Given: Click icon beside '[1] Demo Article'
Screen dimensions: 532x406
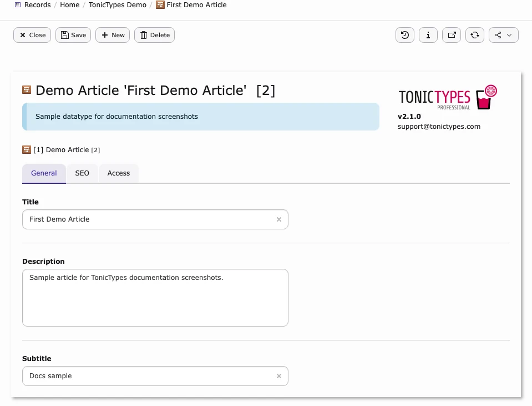Looking at the screenshot, I should pyautogui.click(x=27, y=149).
